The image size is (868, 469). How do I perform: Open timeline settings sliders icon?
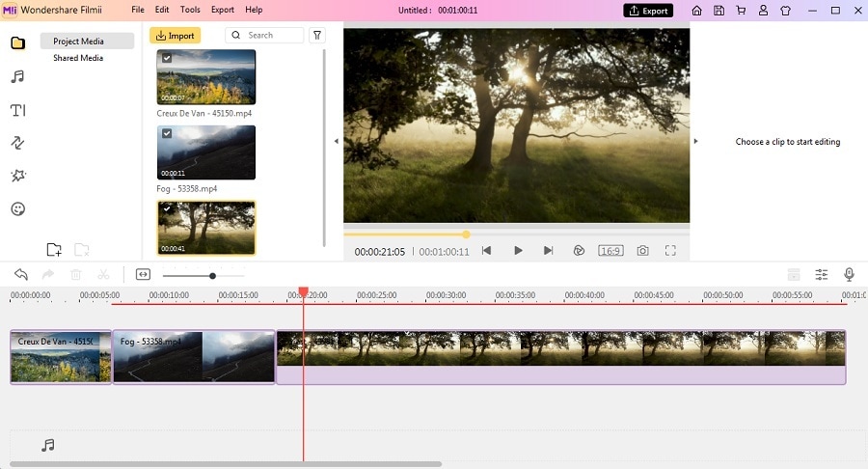[x=822, y=275]
